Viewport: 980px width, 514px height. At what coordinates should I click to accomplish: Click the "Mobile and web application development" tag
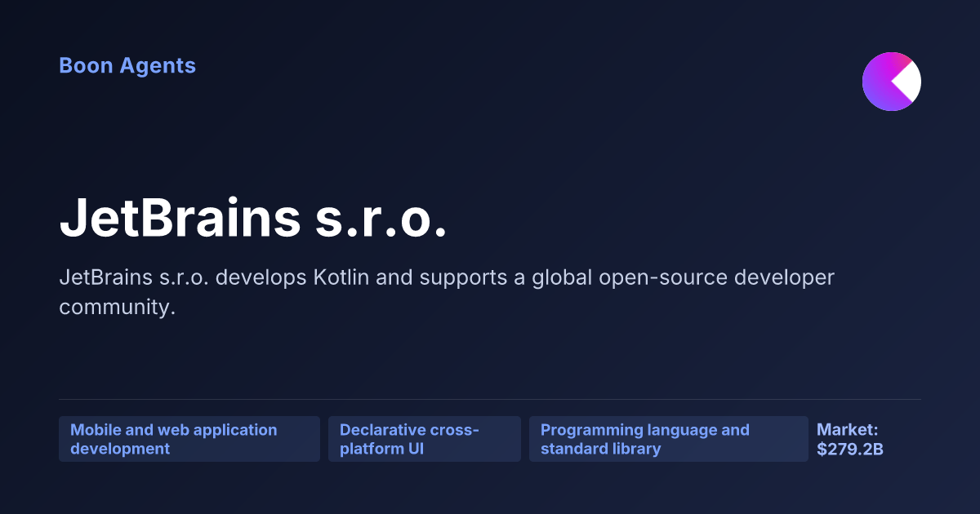pos(189,439)
